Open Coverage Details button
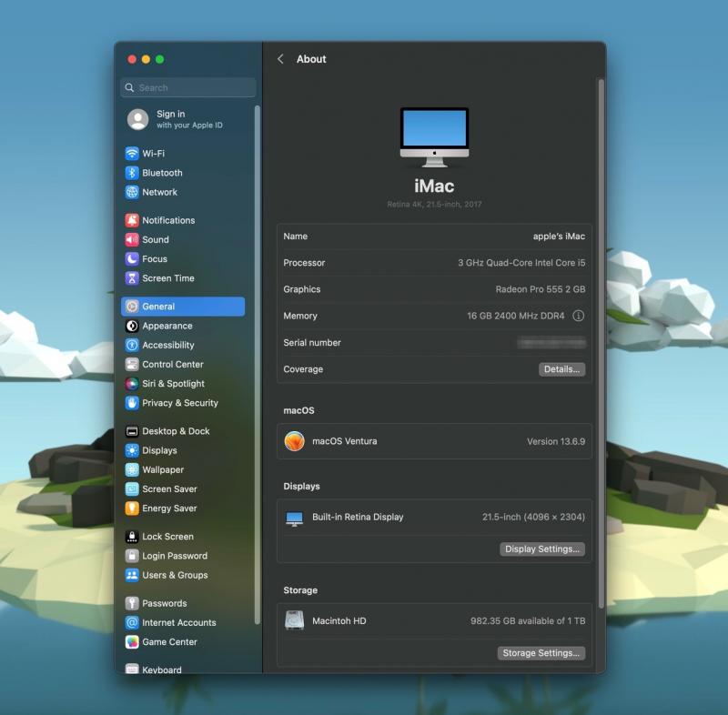Viewport: 728px width, 715px height. [x=561, y=369]
